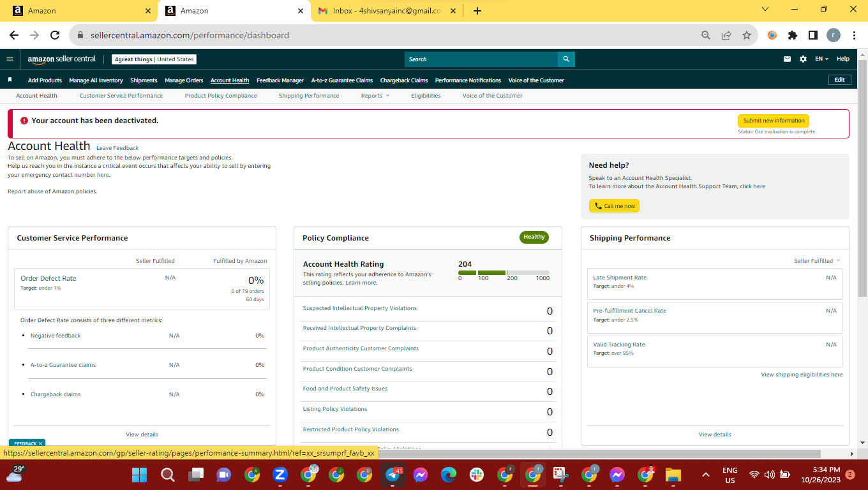
Task: Open the Seller Central hamburger menu
Action: 10,59
